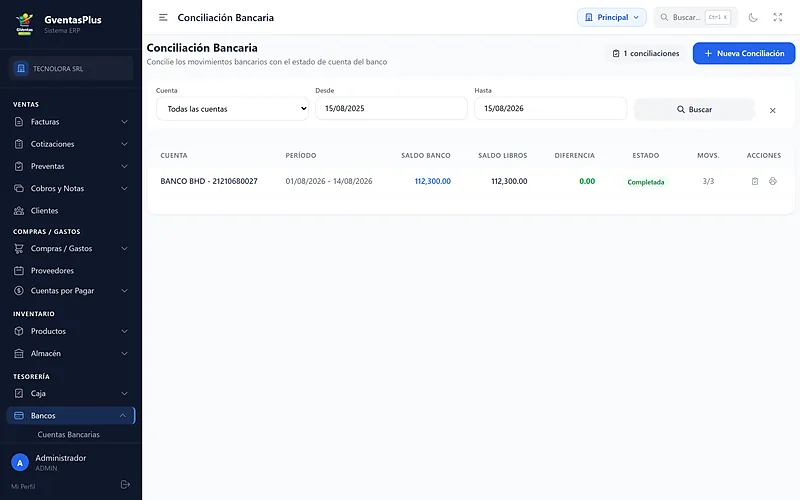The width and height of the screenshot is (800, 500).
Task: Click the Proveedores icon
Action: [19, 270]
